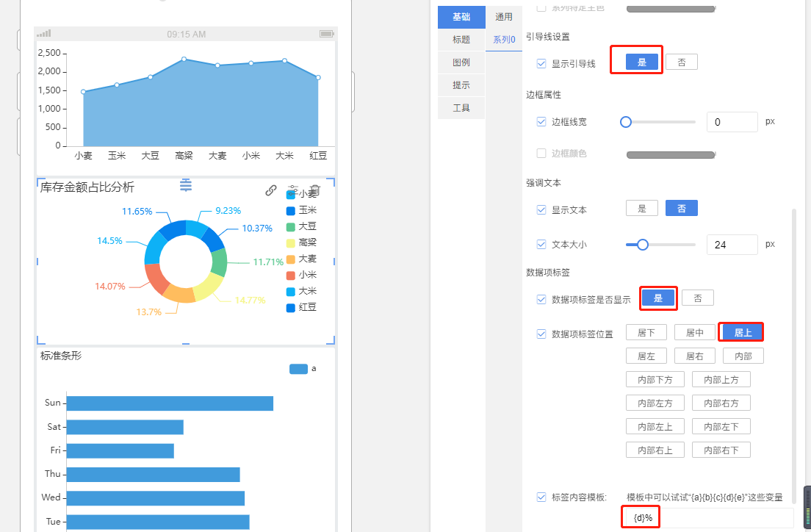The image size is (811, 532).
Task: Enable the 边框颜色 checkbox
Action: pos(541,153)
